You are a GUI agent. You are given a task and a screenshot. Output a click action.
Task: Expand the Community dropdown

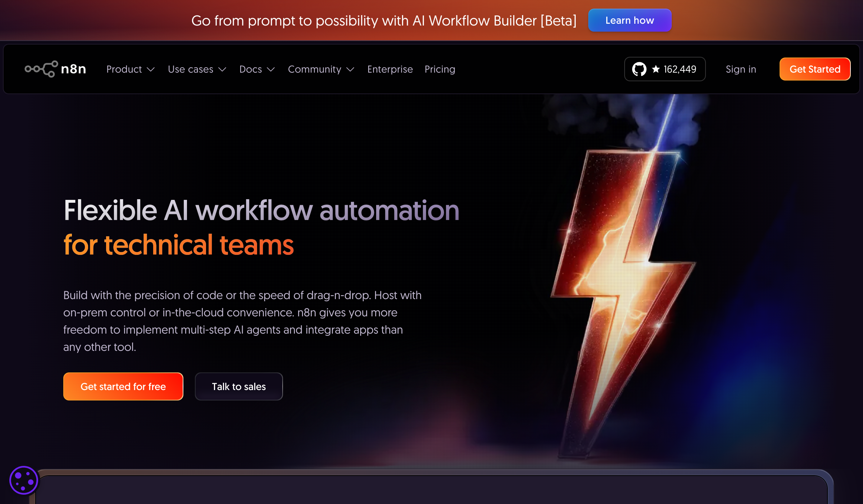(321, 69)
